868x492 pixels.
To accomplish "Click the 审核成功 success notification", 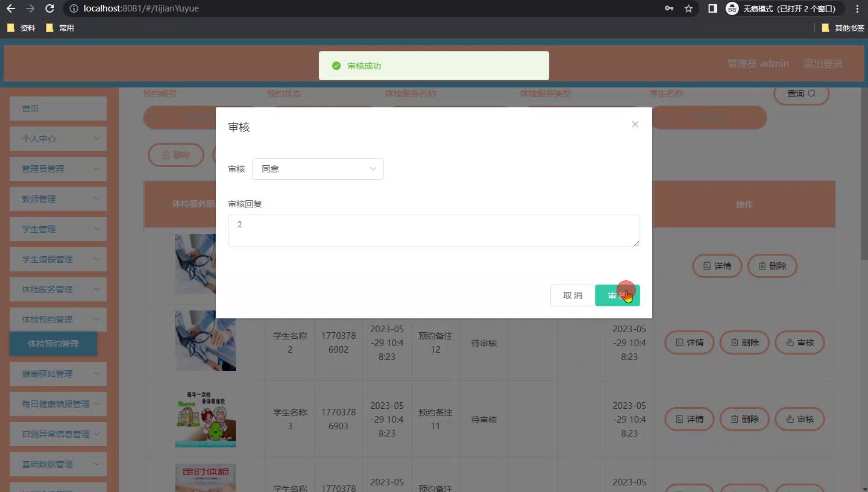I will tap(433, 66).
